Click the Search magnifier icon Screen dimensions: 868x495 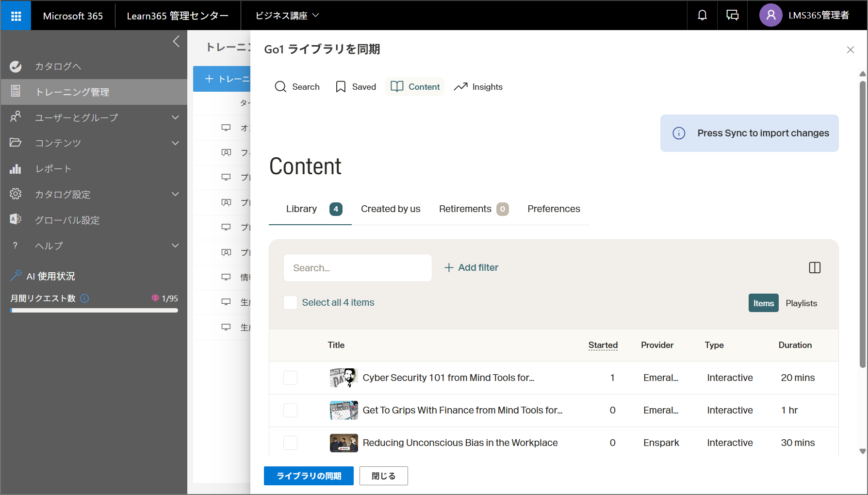coord(280,87)
